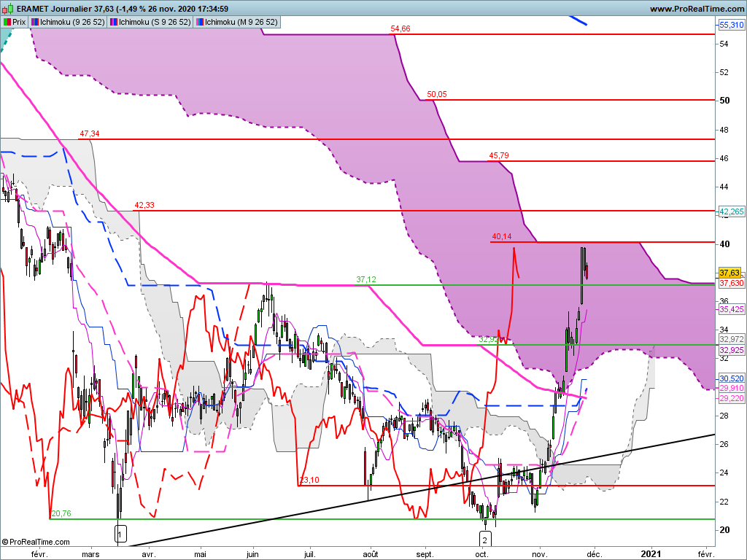Image resolution: width=747 pixels, height=560 pixels.
Task: Click the yellow 37,63 current price tag
Action: tap(729, 273)
